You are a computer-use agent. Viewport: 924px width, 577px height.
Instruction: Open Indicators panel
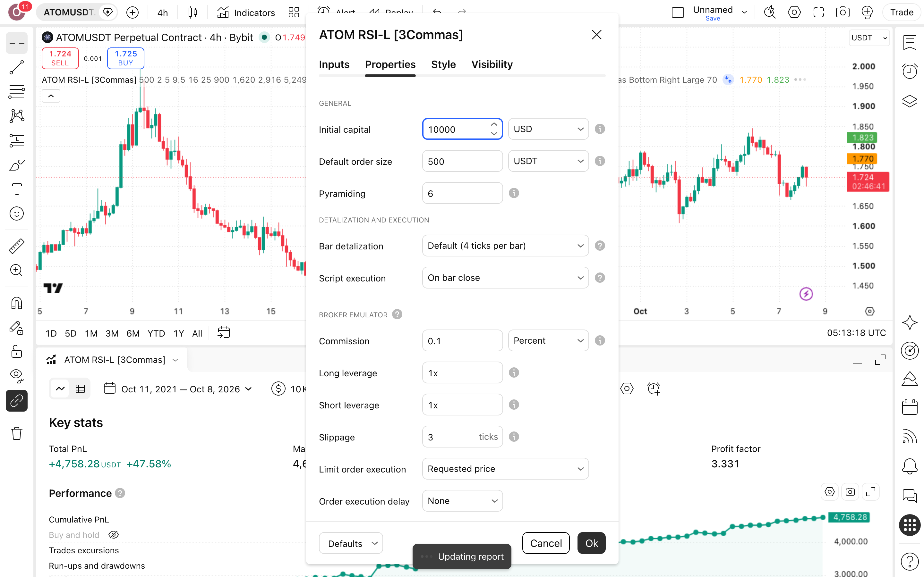tap(246, 13)
